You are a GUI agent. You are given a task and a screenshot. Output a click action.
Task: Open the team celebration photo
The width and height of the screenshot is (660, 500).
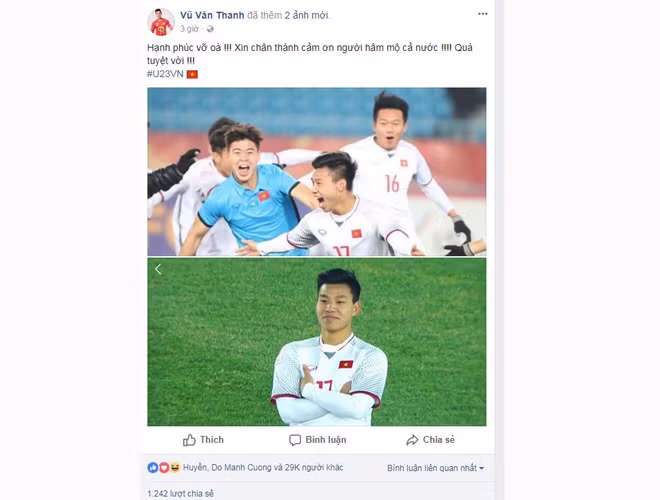pos(317,172)
